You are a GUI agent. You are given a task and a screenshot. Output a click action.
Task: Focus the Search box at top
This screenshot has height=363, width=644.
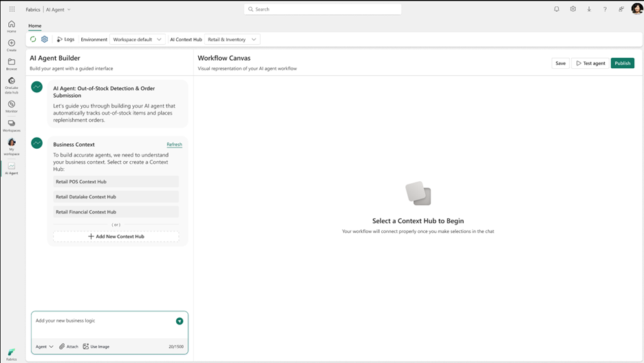323,9
